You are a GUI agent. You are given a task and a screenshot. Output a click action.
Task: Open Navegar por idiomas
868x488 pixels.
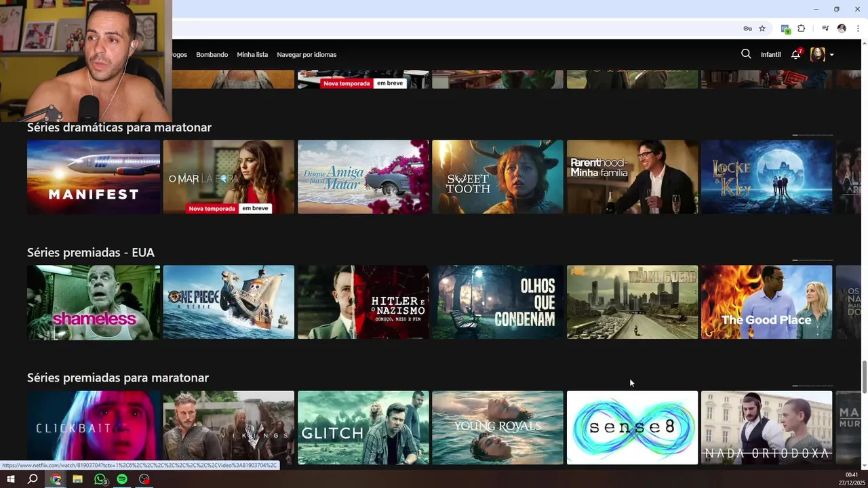pyautogui.click(x=307, y=55)
